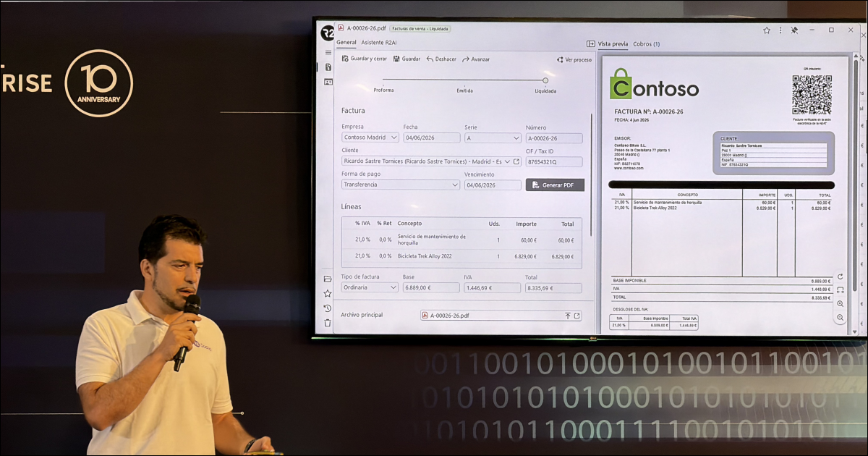
Task: Click the Guardar save button
Action: click(407, 59)
